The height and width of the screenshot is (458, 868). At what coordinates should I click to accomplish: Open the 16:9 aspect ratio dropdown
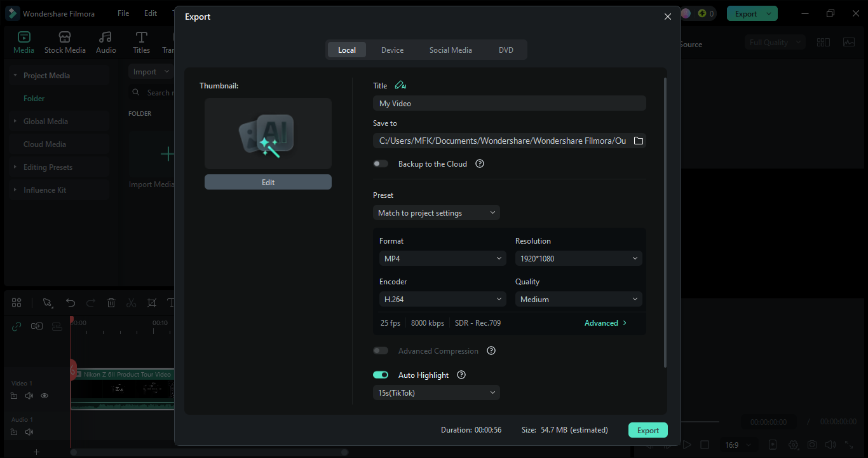[738, 445]
